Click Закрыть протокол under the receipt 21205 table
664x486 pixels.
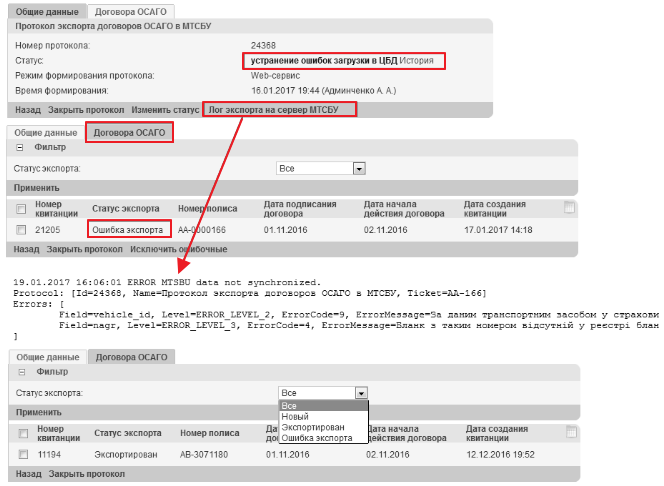(84, 249)
